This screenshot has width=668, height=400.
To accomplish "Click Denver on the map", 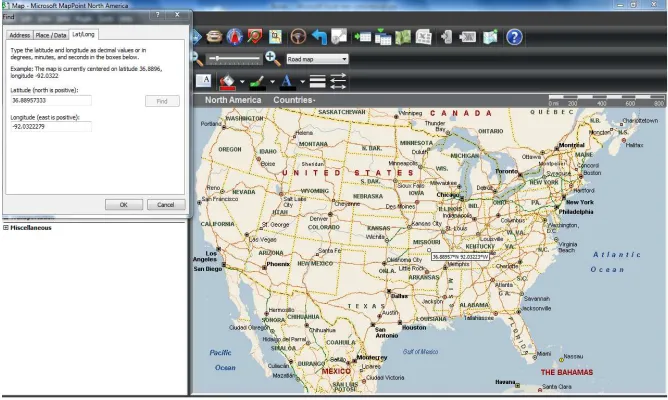I will coord(318,219).
